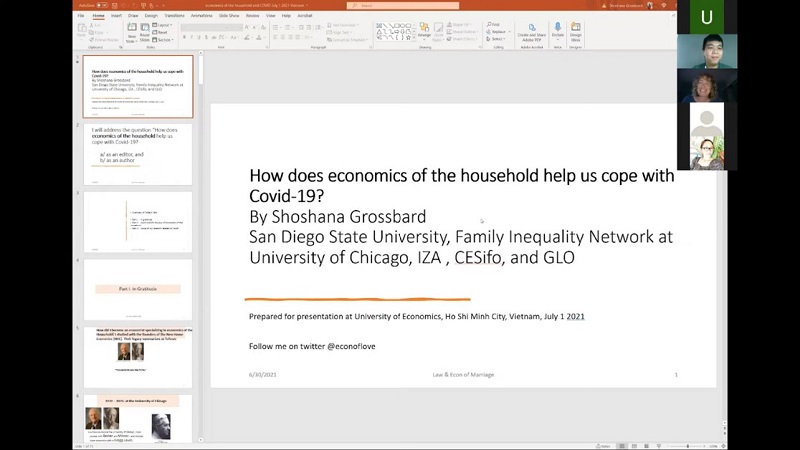Open the Transitions ribbon tab
This screenshot has height=450, width=800.
[174, 16]
